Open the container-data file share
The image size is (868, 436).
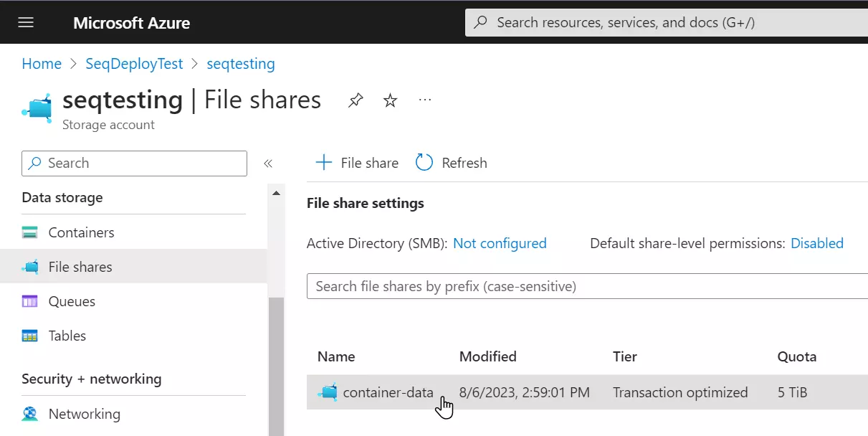coord(388,392)
